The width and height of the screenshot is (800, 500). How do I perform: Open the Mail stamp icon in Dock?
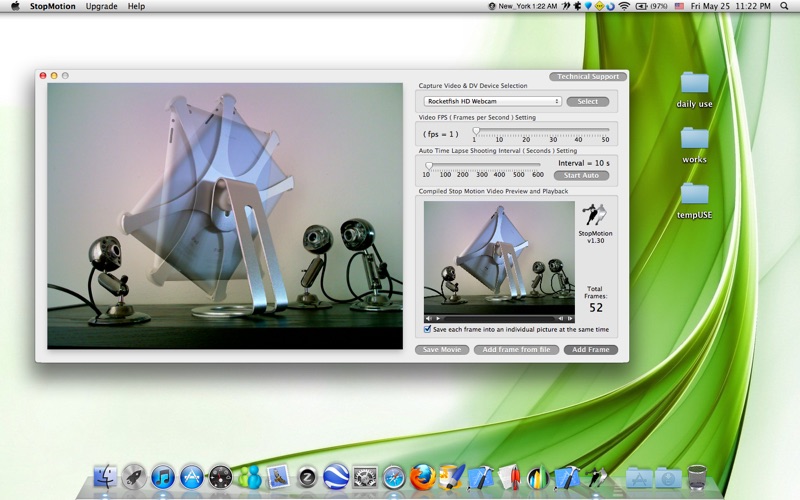pyautogui.click(x=278, y=478)
